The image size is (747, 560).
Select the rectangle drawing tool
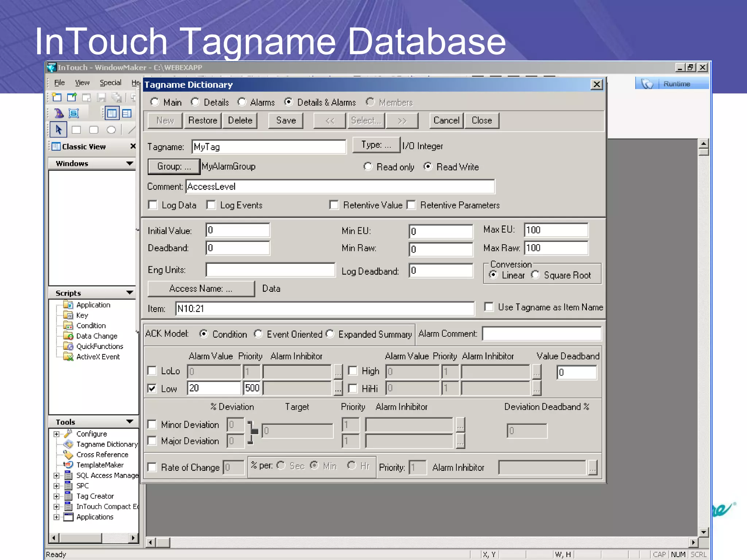click(76, 130)
